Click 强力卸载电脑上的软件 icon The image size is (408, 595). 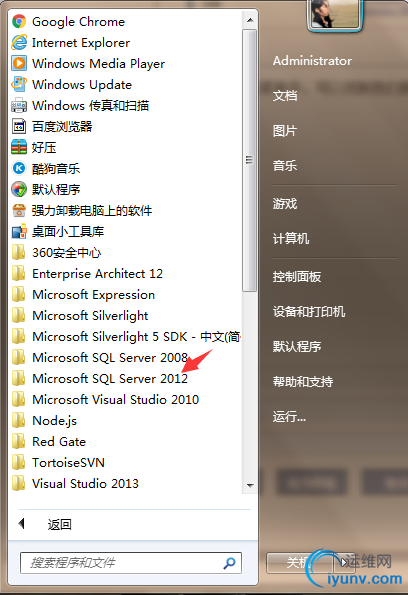19,210
